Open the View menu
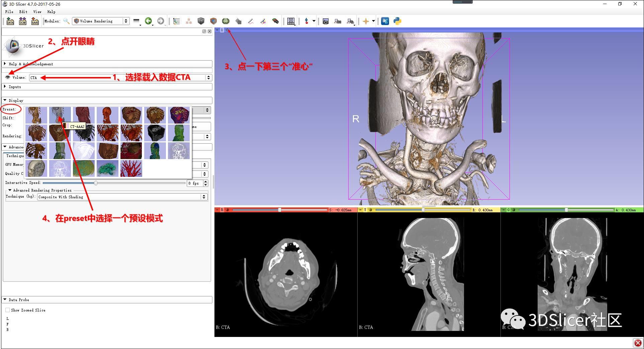This screenshot has width=644, height=349. click(x=37, y=11)
